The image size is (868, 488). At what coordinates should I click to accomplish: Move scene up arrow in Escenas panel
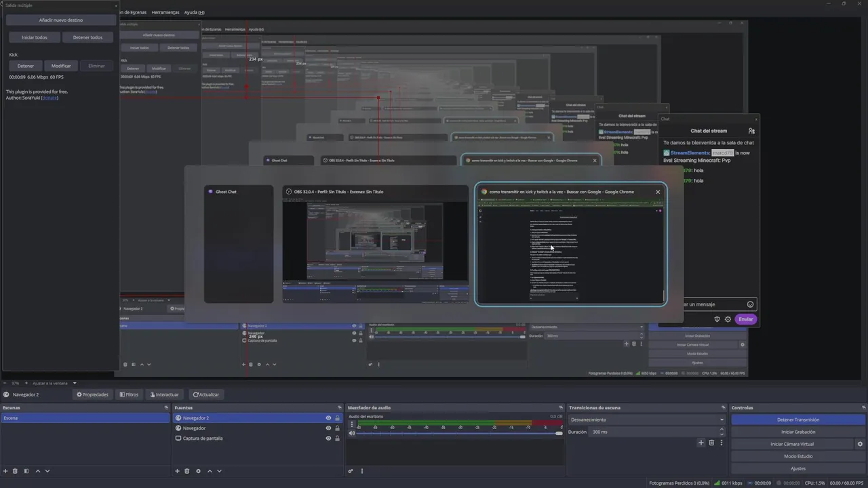[38, 471]
